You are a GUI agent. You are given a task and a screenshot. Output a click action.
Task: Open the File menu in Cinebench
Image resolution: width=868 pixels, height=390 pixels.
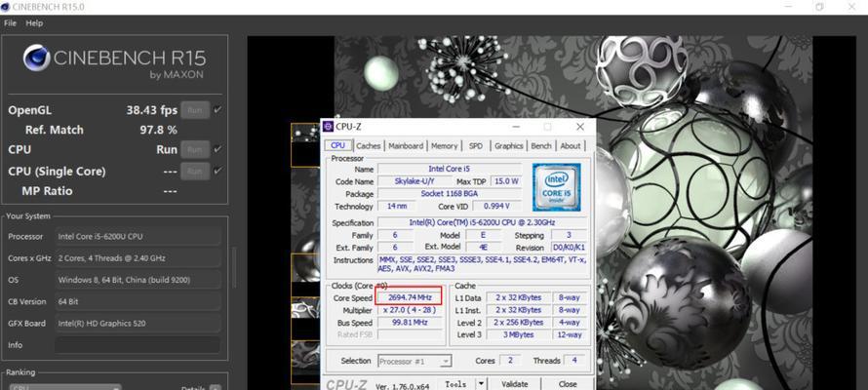(10, 23)
